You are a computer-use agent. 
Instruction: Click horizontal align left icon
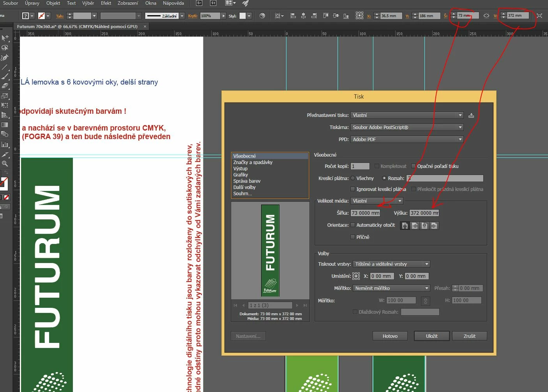click(x=293, y=16)
